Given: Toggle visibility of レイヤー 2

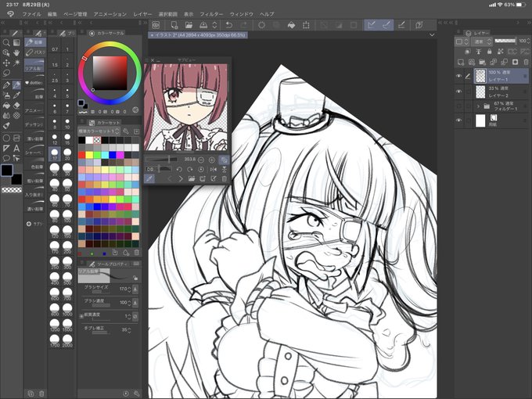Looking at the screenshot, I should pos(458,92).
